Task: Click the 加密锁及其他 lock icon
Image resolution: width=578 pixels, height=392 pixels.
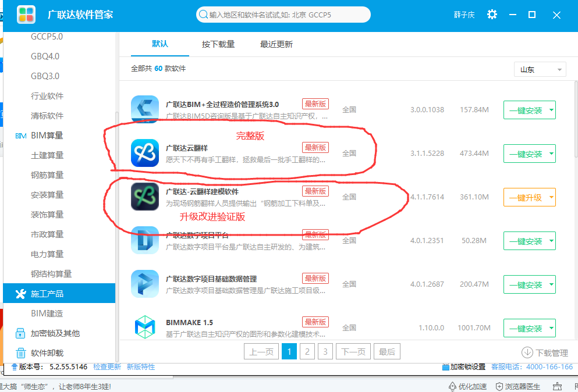Action: click(20, 333)
